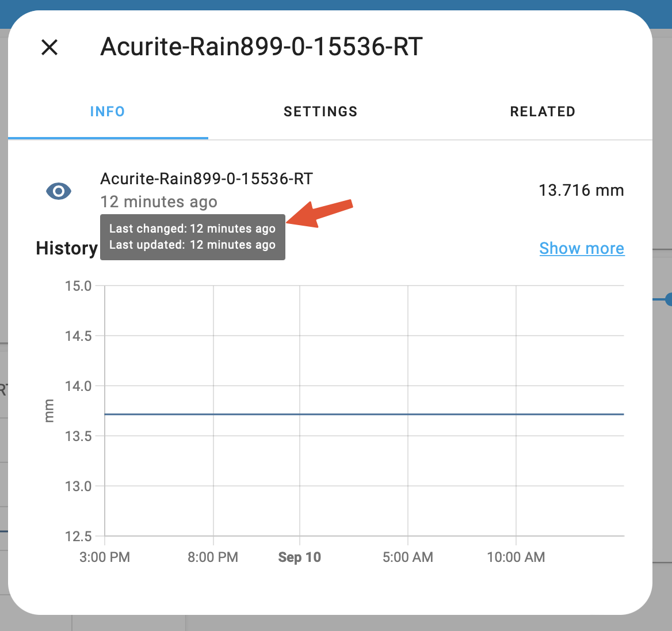Image resolution: width=672 pixels, height=631 pixels.
Task: Click the 13.5 y-axis label
Action: coord(78,436)
